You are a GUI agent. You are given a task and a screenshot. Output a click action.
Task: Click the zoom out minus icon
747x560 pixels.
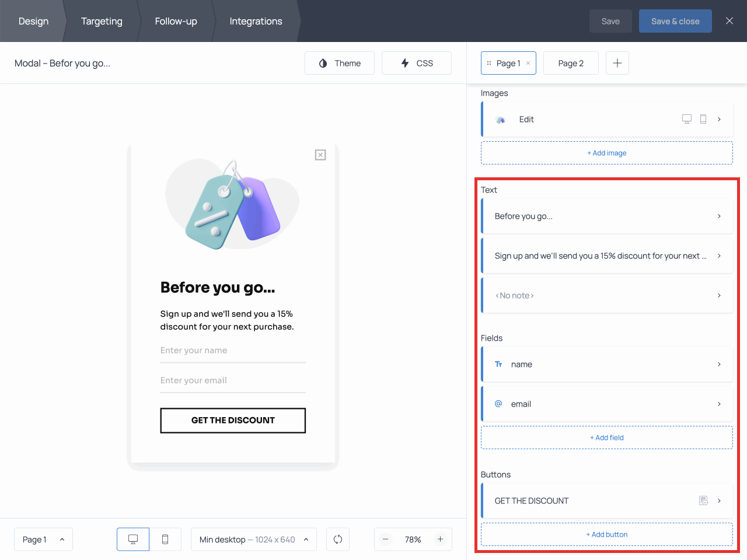pos(386,540)
